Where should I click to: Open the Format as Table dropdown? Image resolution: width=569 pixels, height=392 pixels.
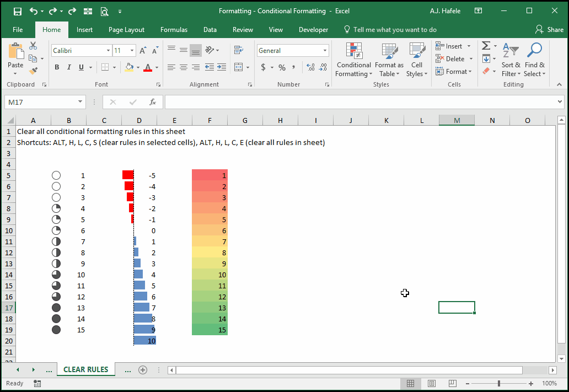tap(389, 60)
